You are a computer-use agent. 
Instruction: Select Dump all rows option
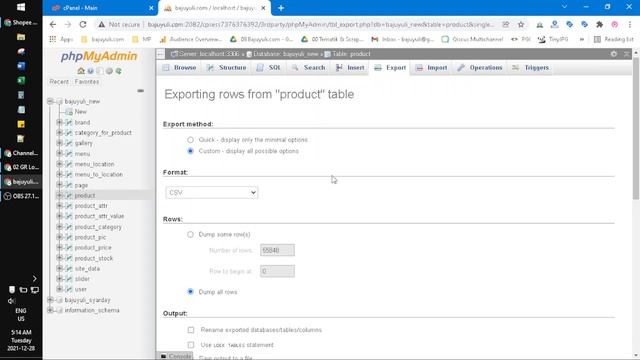point(190,292)
